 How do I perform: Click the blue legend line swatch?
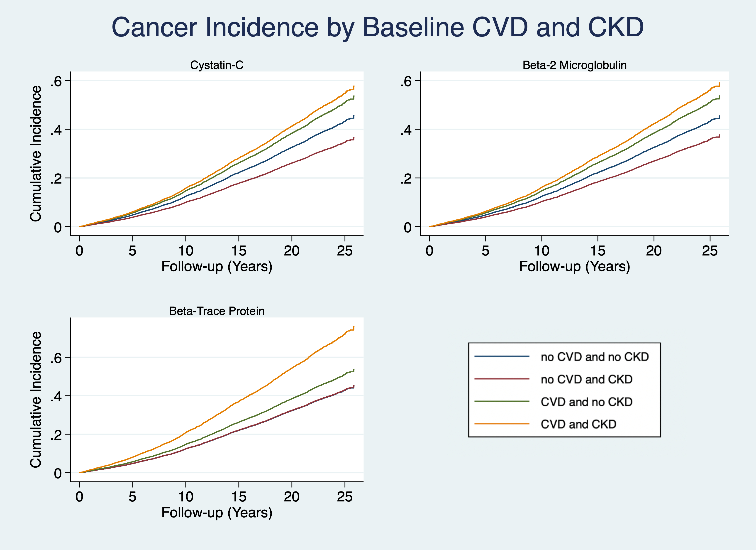tap(502, 356)
